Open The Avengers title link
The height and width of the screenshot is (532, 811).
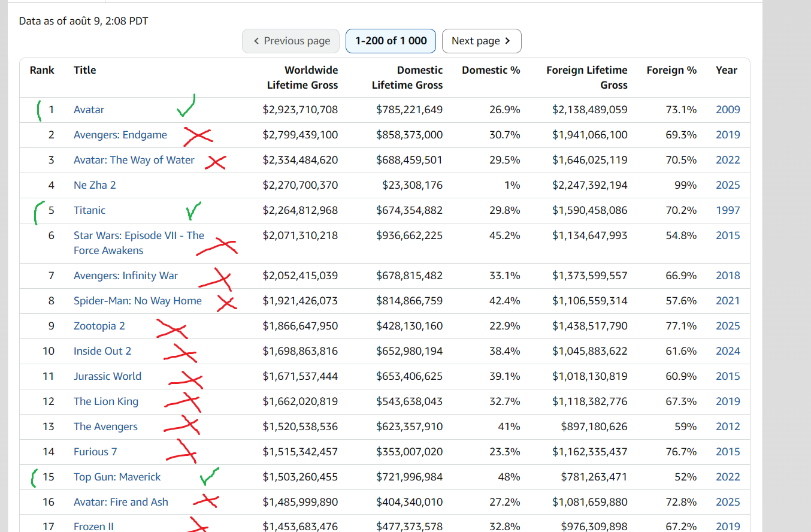(105, 427)
